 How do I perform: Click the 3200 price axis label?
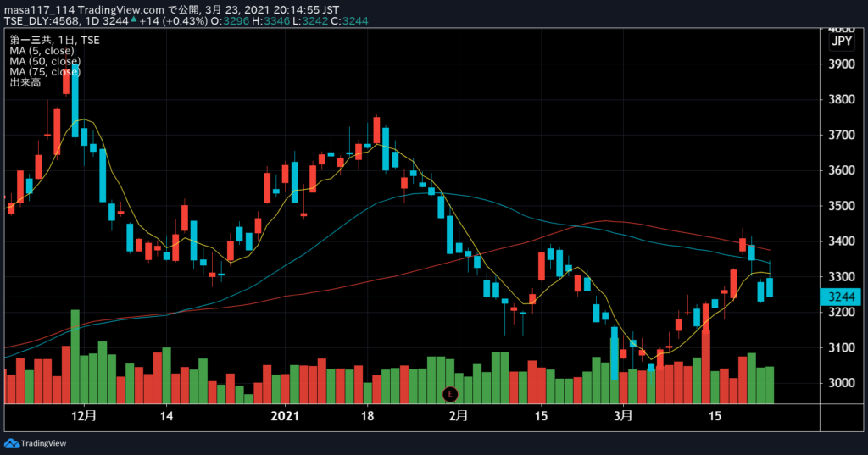(842, 312)
